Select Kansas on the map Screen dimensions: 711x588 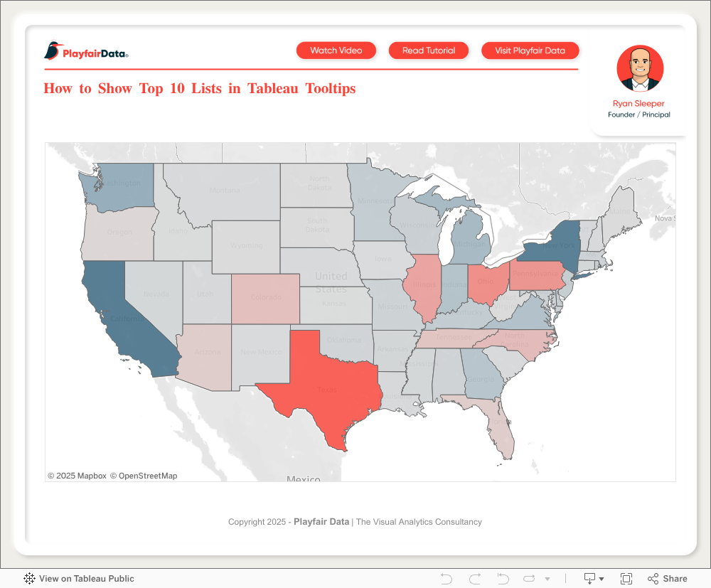pos(336,304)
